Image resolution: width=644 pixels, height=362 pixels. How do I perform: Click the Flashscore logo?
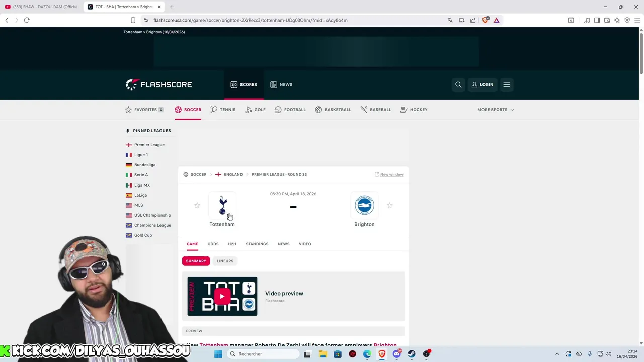[158, 84]
